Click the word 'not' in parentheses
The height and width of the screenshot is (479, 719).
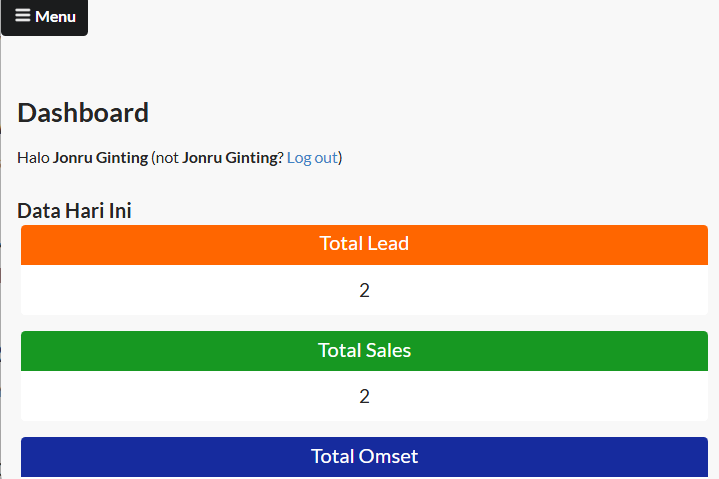167,158
